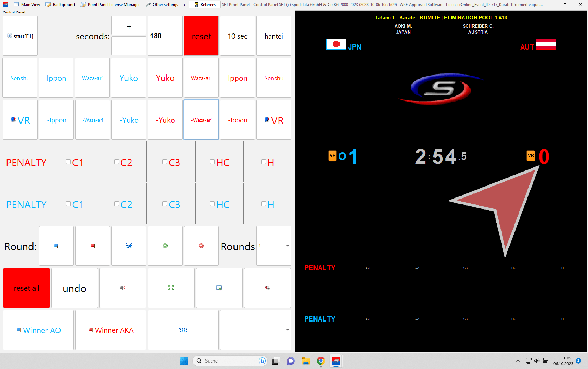Click the green four-squares grid icon
The width and height of the screenshot is (588, 369).
tap(171, 288)
